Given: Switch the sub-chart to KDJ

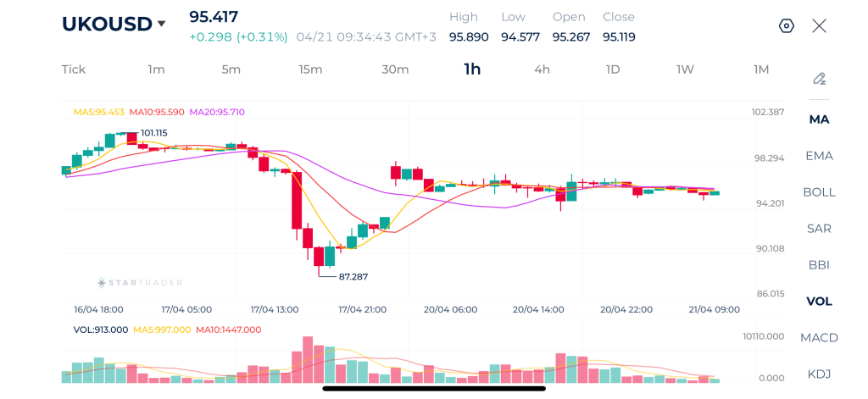Looking at the screenshot, I should (x=819, y=374).
